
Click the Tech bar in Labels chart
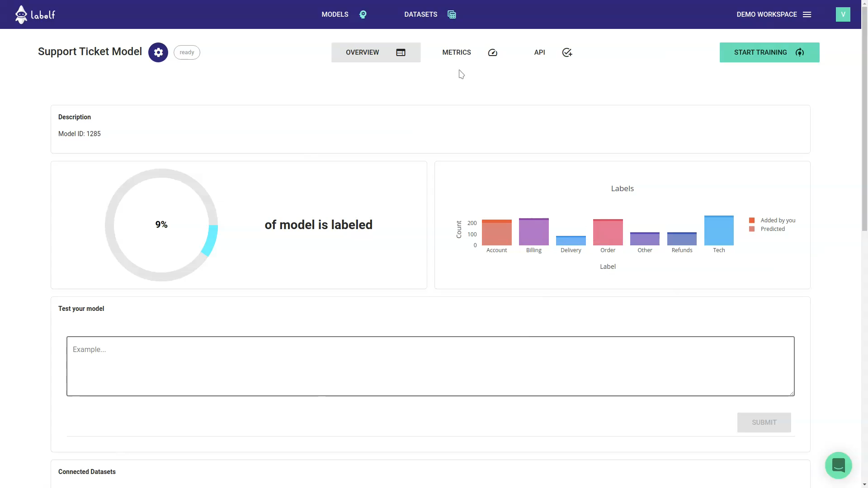pos(719,231)
